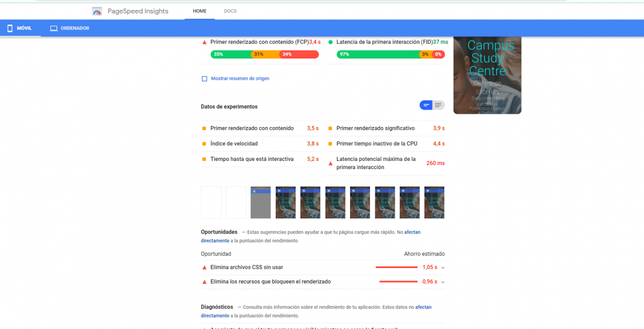This screenshot has width=644, height=329.
Task: Click the mobile phone icon
Action: tap(10, 28)
